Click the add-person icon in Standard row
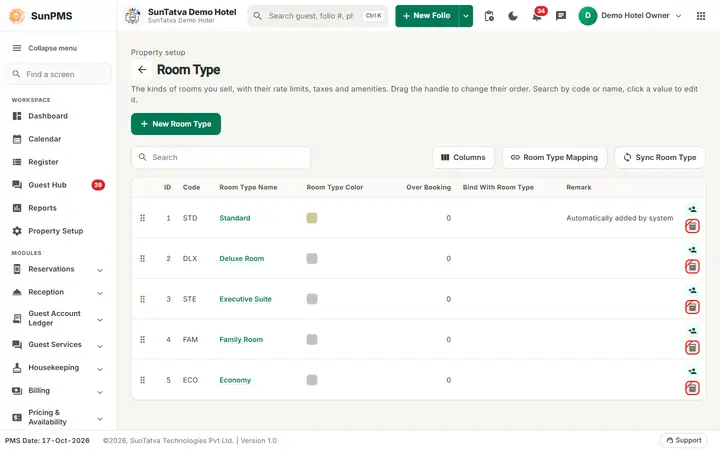Screen dimensions: 720x450 click(x=692, y=209)
